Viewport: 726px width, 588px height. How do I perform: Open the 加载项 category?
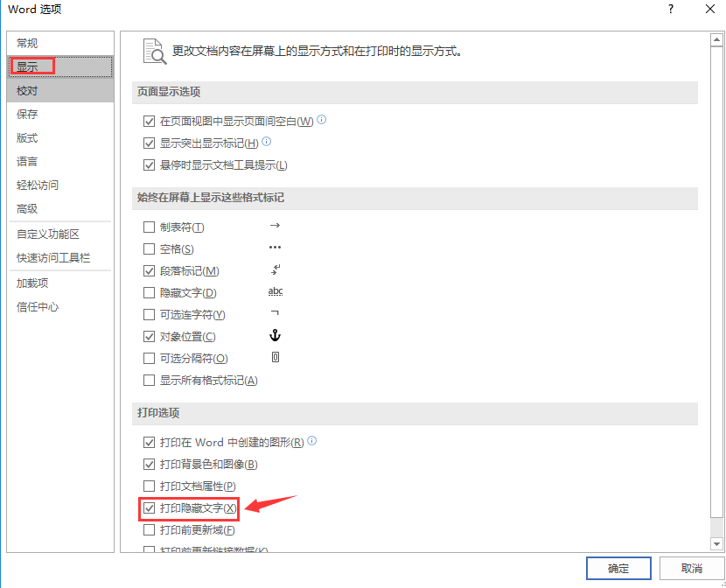(x=60, y=283)
